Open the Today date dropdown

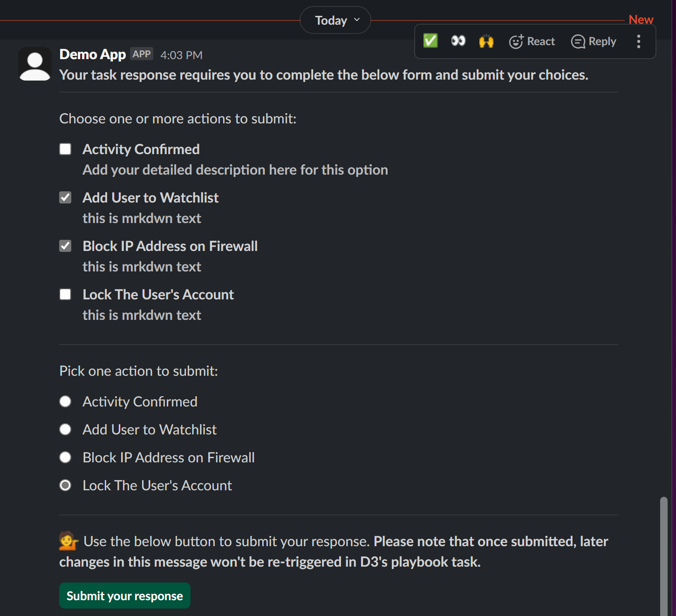(335, 20)
